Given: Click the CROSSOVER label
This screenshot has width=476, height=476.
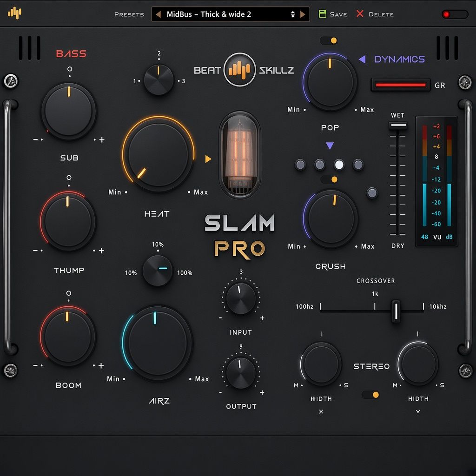Looking at the screenshot, I should pos(376,281).
